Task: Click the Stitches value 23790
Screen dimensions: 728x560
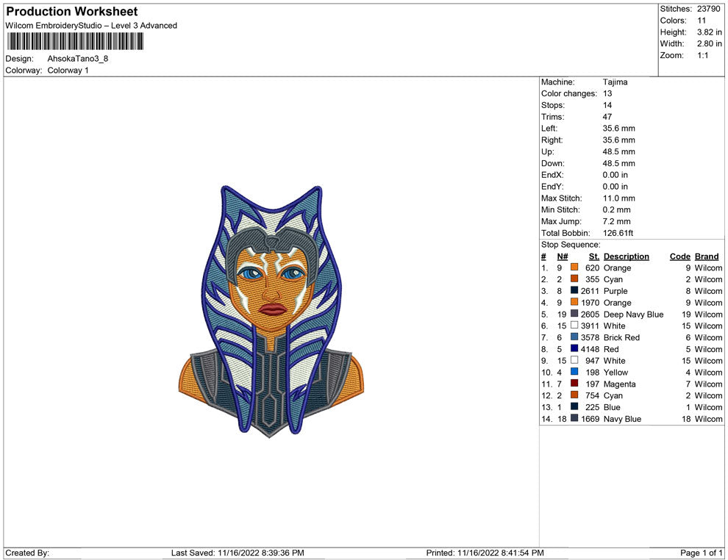Action: [708, 9]
